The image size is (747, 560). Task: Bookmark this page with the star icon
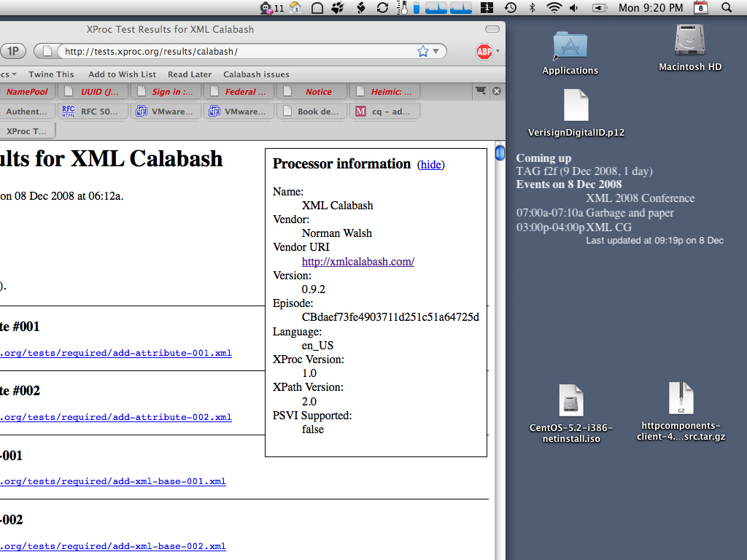422,51
